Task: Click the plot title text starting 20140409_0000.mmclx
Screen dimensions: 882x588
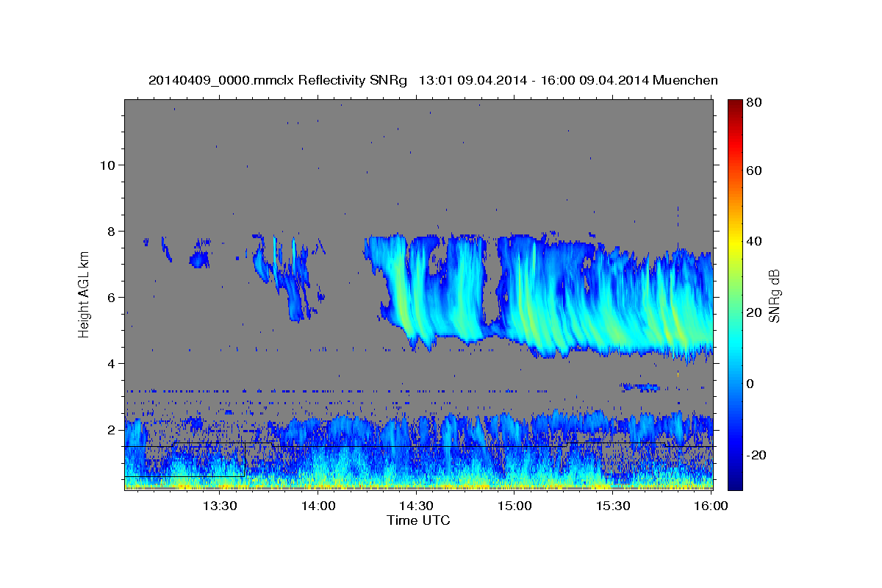Action: [433, 80]
